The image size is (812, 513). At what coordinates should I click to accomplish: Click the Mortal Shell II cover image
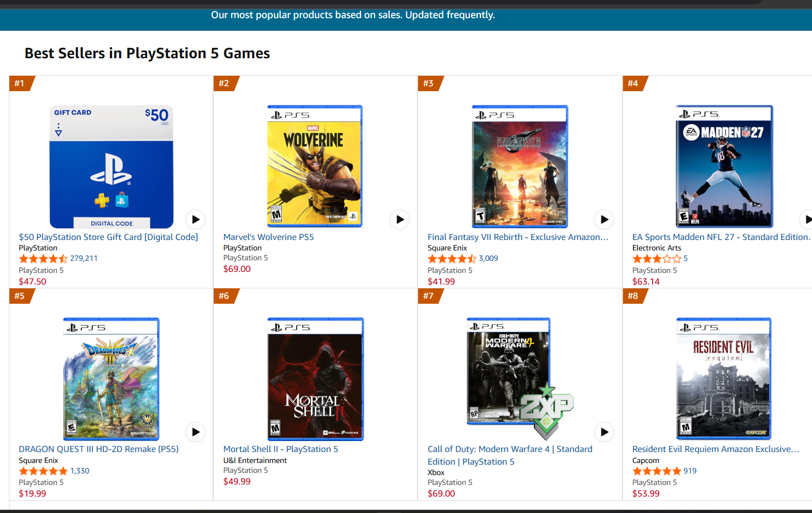pos(315,379)
